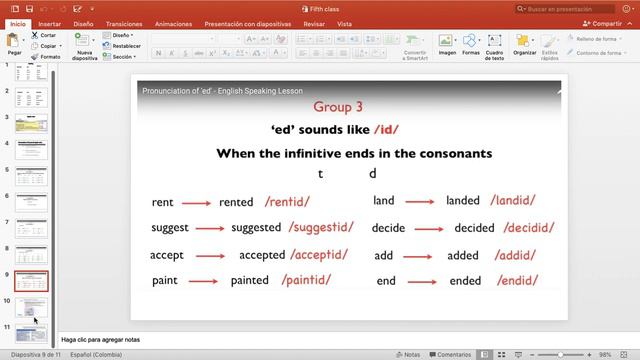This screenshot has width=640, height=360.
Task: Click the fit slide to window icon
Action: (624, 355)
